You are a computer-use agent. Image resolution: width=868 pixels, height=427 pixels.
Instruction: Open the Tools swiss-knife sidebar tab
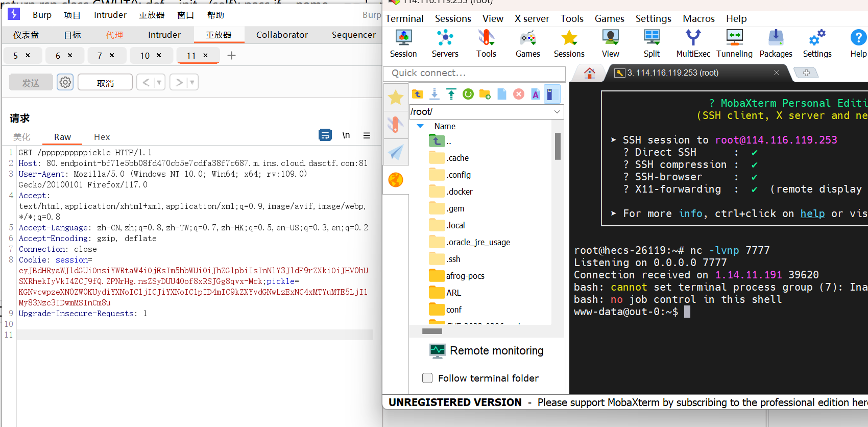(x=396, y=124)
